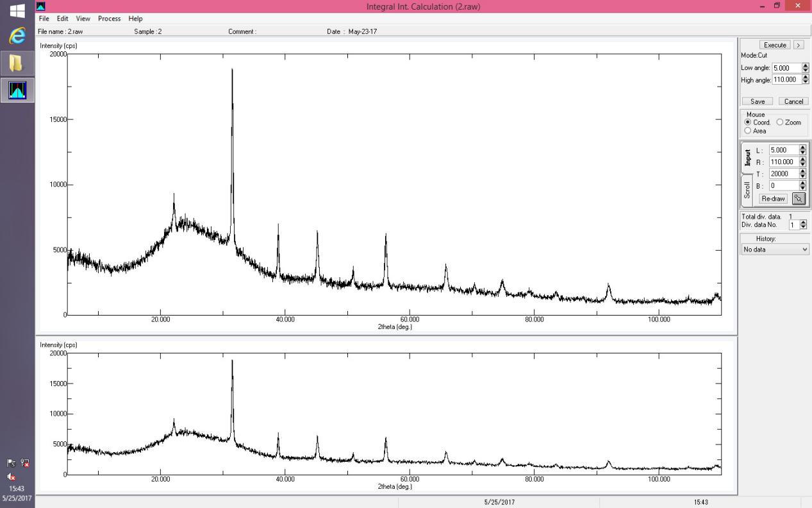Screen dimensions: 812x508
Task: Open the Action Center flag icon
Action: pyautogui.click(x=12, y=463)
